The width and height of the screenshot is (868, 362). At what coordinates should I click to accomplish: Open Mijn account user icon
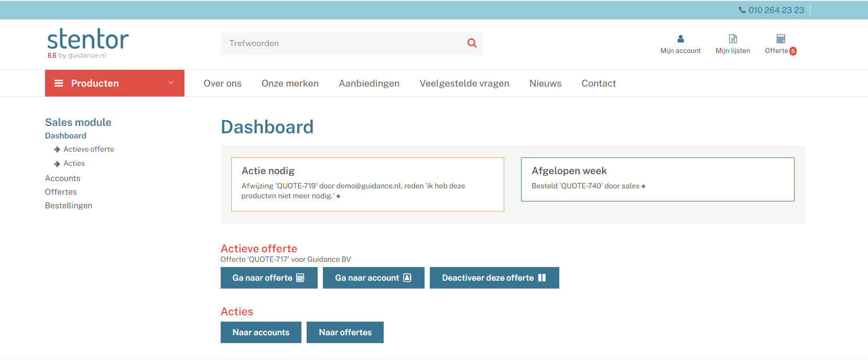[x=680, y=39]
